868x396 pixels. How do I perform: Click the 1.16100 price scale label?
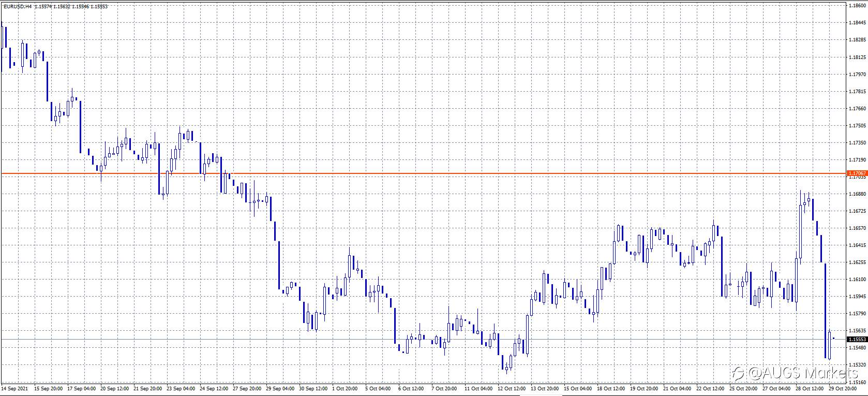(x=857, y=280)
